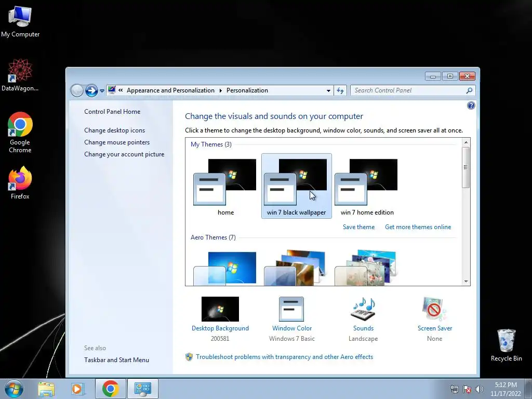Image resolution: width=532 pixels, height=399 pixels.
Task: Show clock 5:12 PM calendar
Action: [506, 389]
